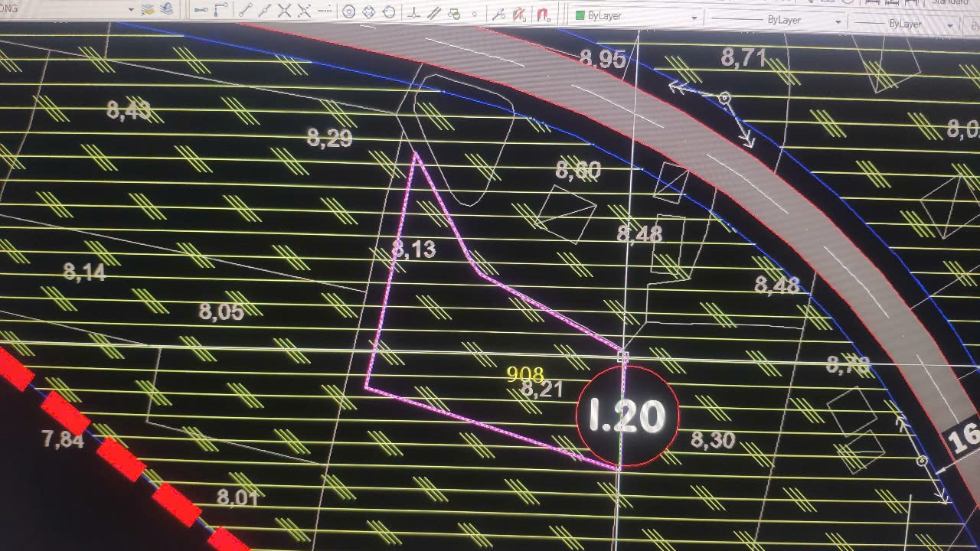Image resolution: width=980 pixels, height=551 pixels.
Task: Click the elevation label 8,01
Action: coord(237,497)
